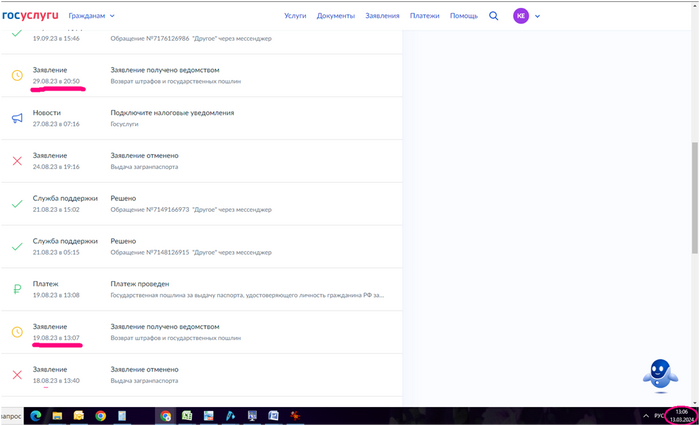Open the KE user profile avatar
700x426 pixels.
(521, 16)
